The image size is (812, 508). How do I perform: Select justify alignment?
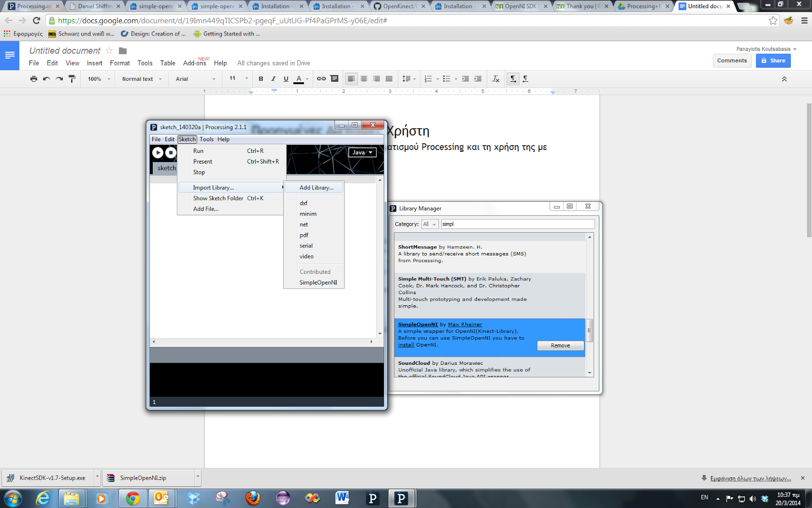coord(389,79)
